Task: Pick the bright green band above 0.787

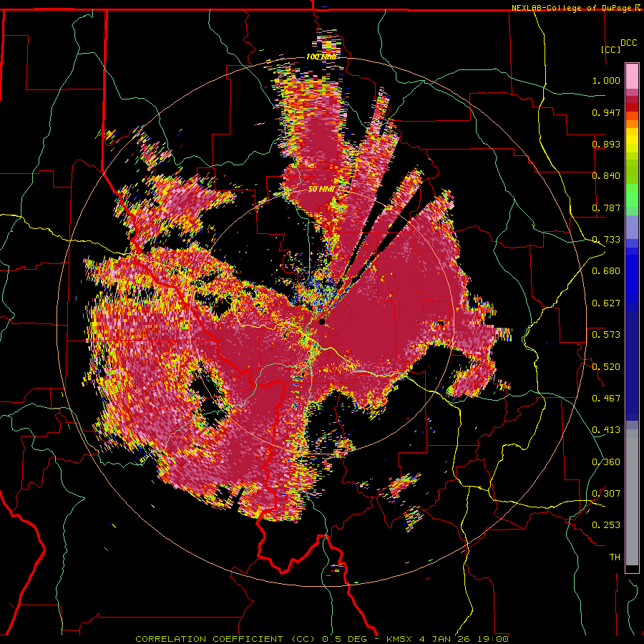Action: tap(632, 195)
